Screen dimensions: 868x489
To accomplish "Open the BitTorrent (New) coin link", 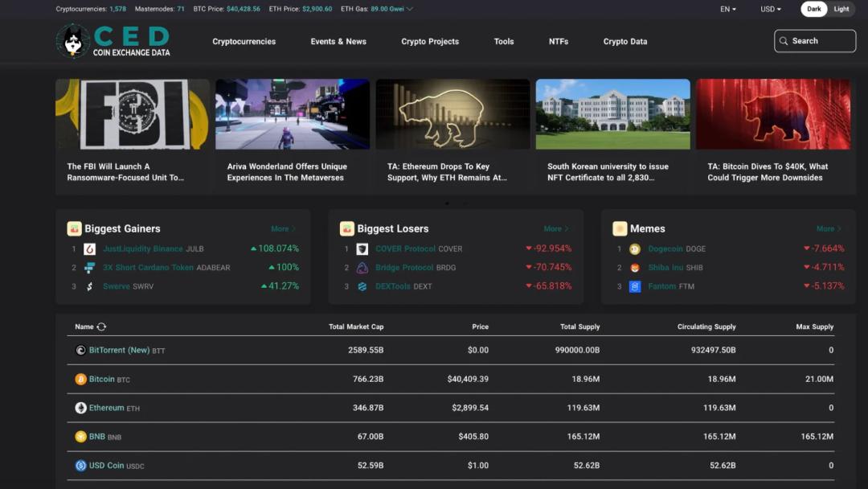I will [x=119, y=350].
